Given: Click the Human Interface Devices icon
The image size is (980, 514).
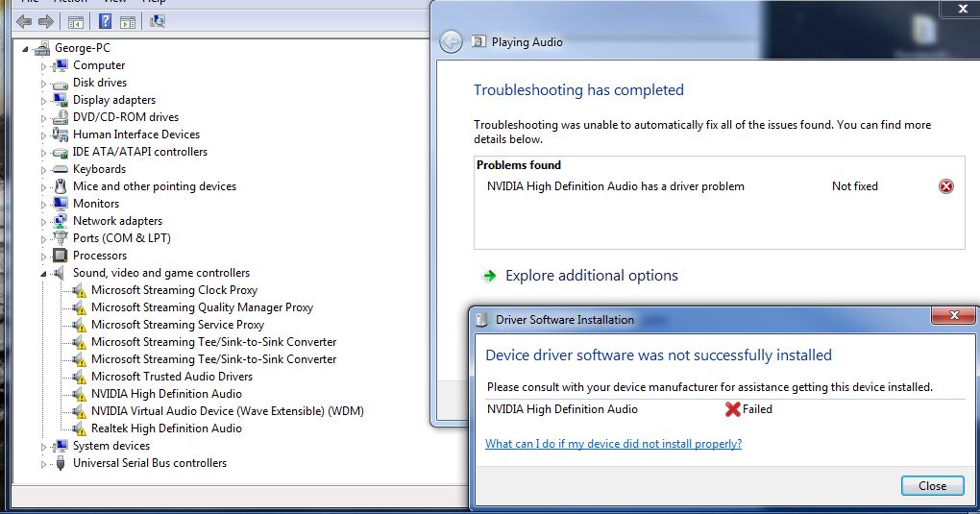Looking at the screenshot, I should (x=61, y=135).
